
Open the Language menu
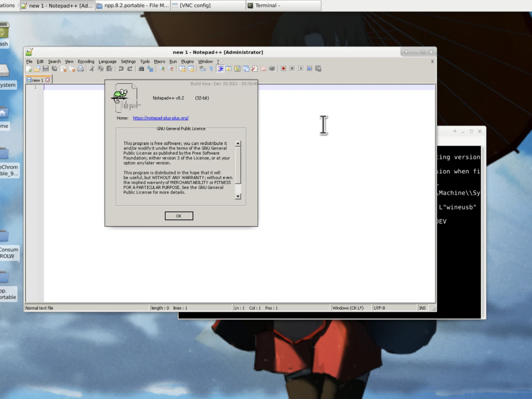[107, 61]
